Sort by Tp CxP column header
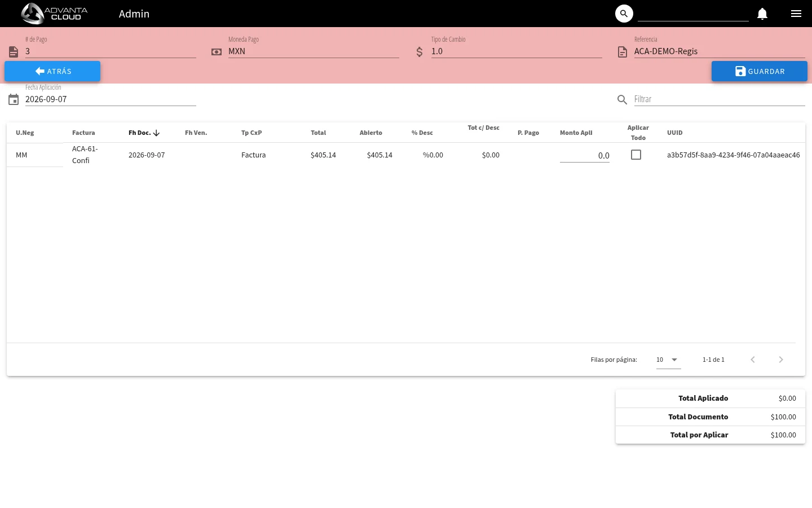The image size is (812, 508). (251, 133)
